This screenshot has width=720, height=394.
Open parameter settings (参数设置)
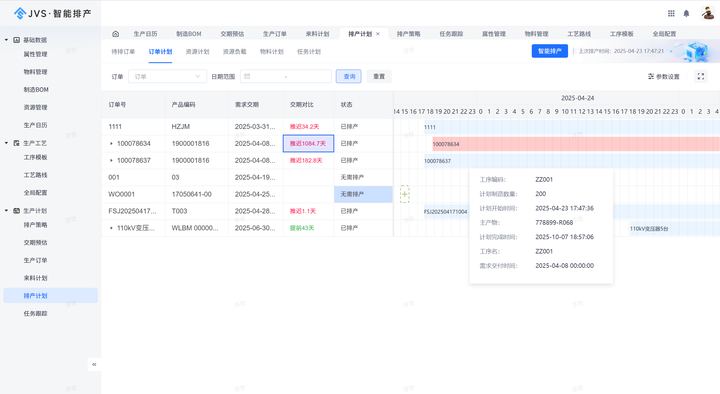coord(664,77)
